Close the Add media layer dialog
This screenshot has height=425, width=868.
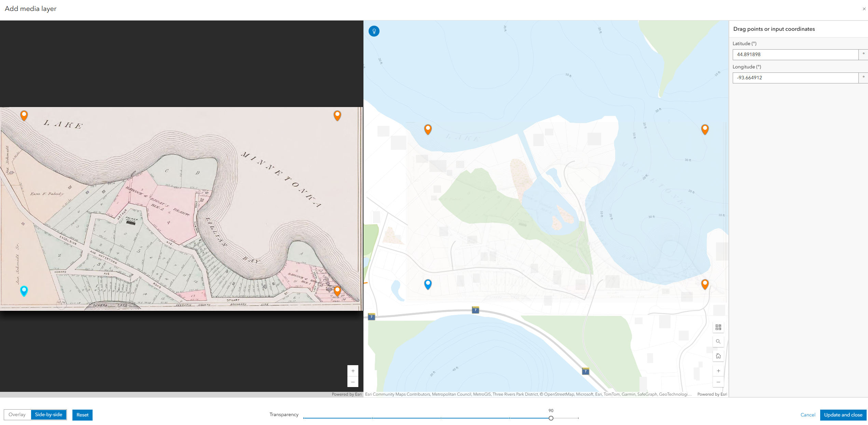tap(864, 9)
